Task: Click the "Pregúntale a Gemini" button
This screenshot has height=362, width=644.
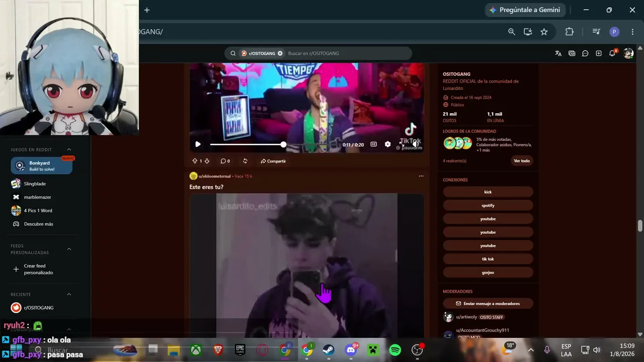Action: (525, 10)
